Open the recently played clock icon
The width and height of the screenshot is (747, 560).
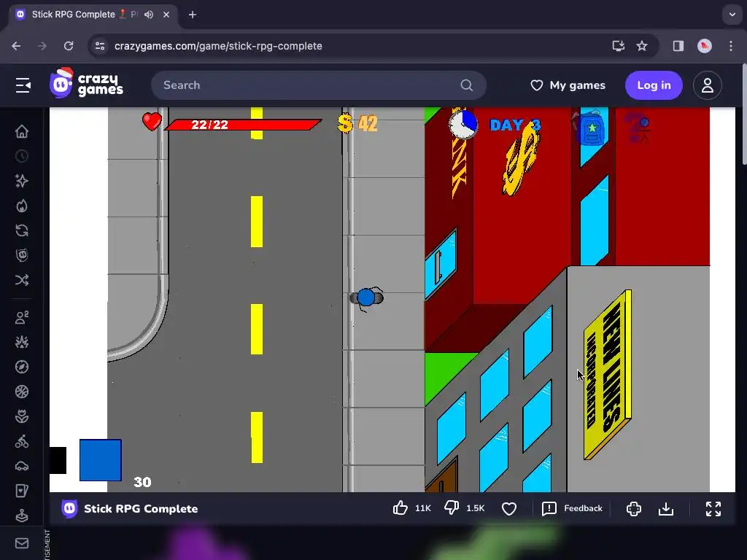22,156
